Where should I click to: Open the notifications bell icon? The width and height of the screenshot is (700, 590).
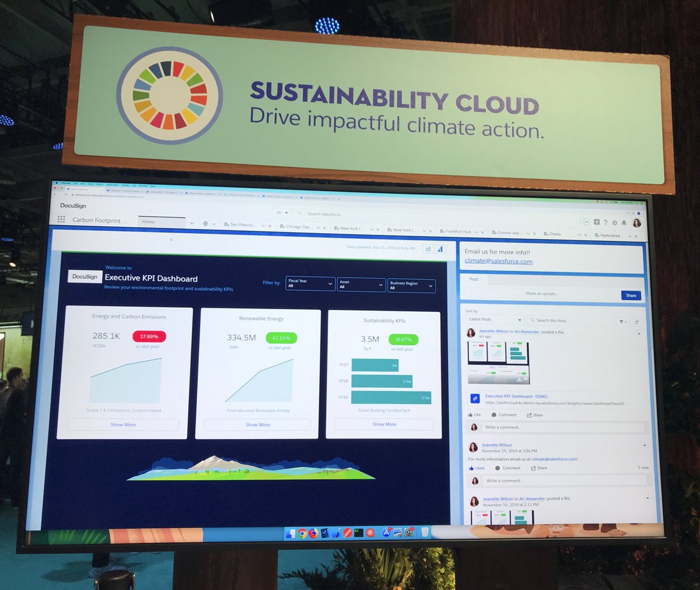(624, 223)
